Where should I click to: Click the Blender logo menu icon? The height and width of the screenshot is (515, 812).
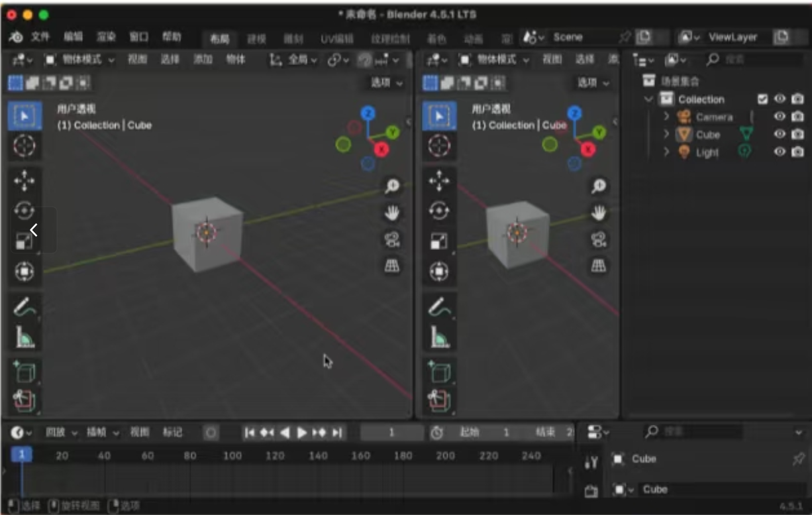[17, 37]
